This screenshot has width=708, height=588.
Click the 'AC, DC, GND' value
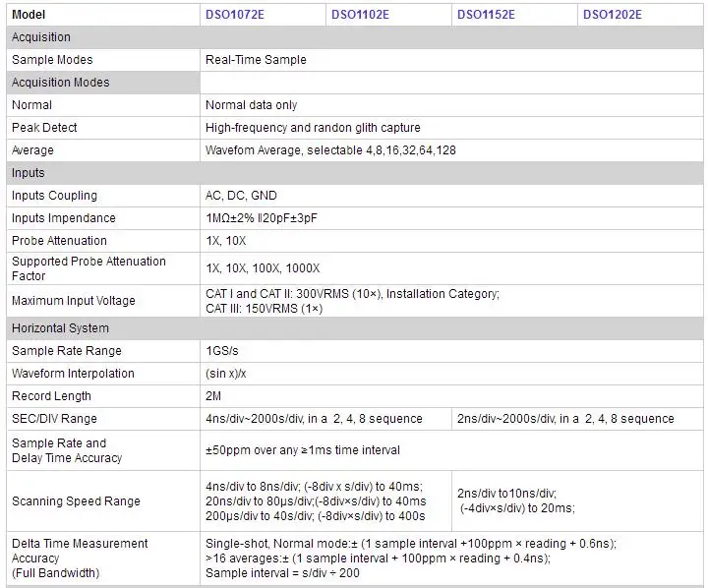(x=241, y=195)
